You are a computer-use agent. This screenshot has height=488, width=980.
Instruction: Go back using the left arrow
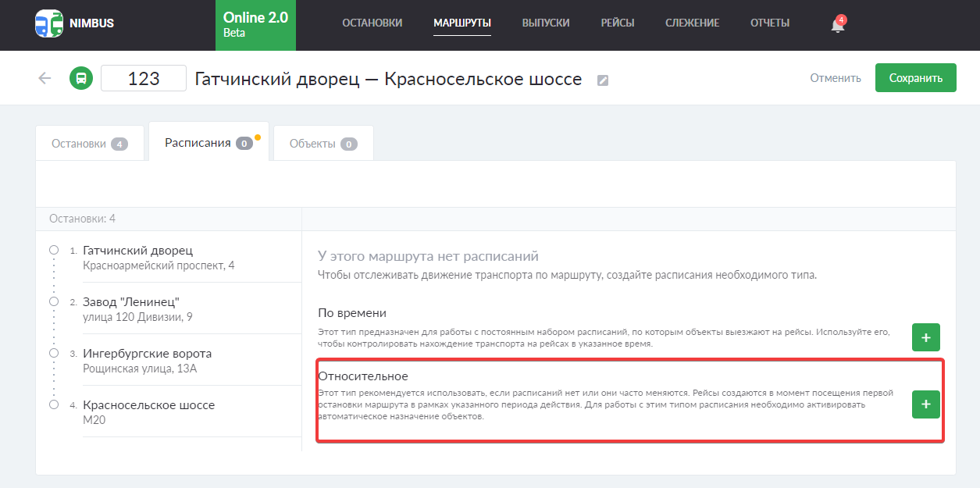(45, 78)
